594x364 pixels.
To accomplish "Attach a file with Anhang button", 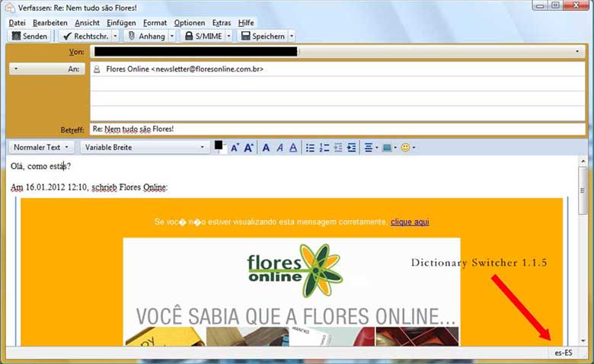I will coord(146,36).
